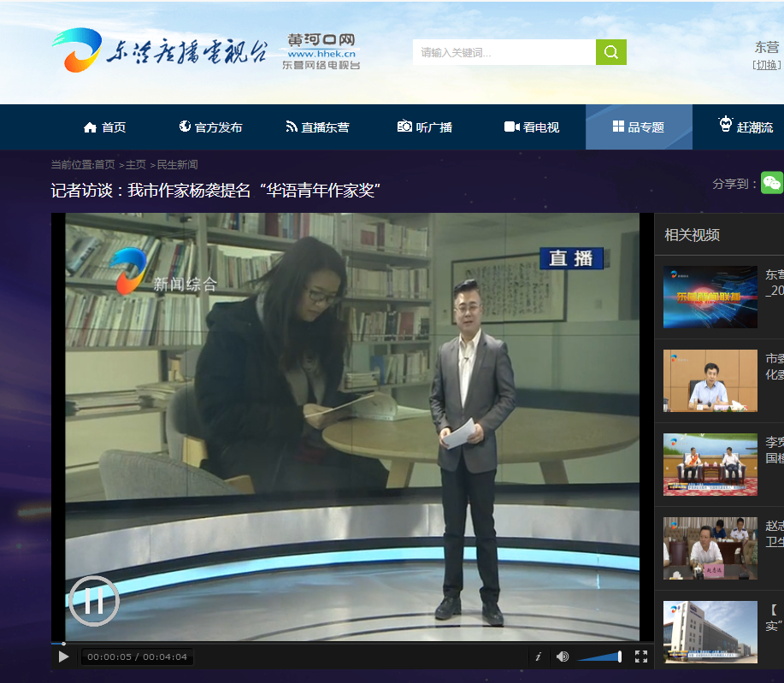Open the 直播东营 menu item
Image resolution: width=784 pixels, height=683 pixels.
click(x=317, y=127)
